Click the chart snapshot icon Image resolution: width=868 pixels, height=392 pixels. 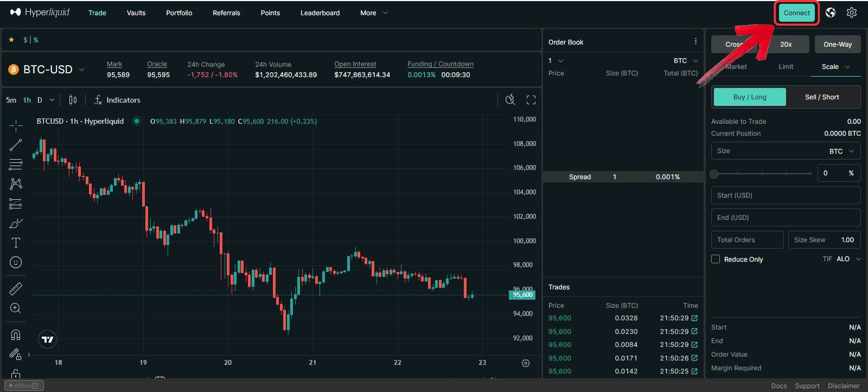pyautogui.click(x=510, y=99)
